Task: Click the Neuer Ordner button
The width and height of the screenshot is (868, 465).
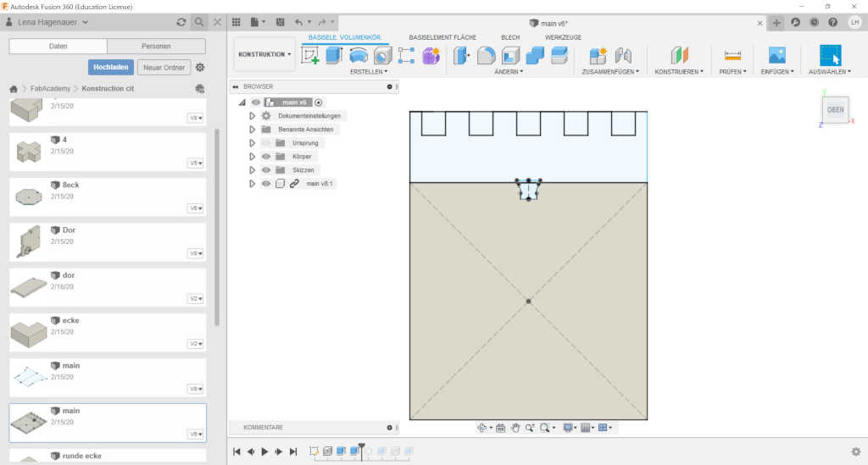Action: click(x=164, y=68)
